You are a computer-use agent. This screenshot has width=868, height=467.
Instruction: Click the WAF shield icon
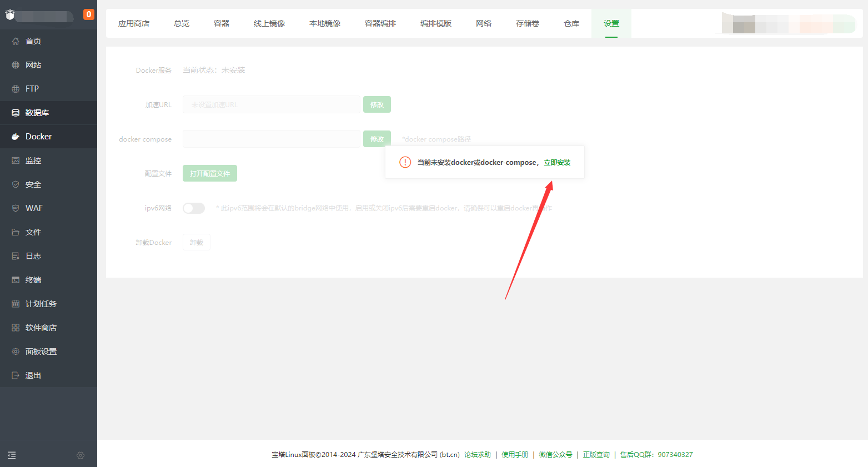[x=16, y=208]
